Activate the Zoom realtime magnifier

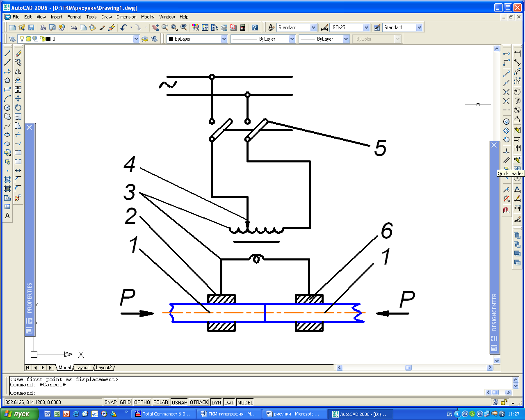(165, 27)
